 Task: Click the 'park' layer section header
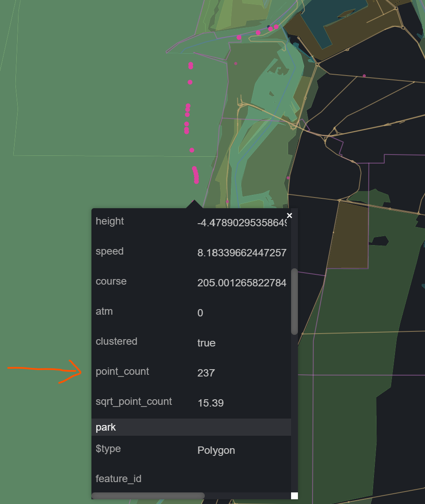click(x=191, y=427)
